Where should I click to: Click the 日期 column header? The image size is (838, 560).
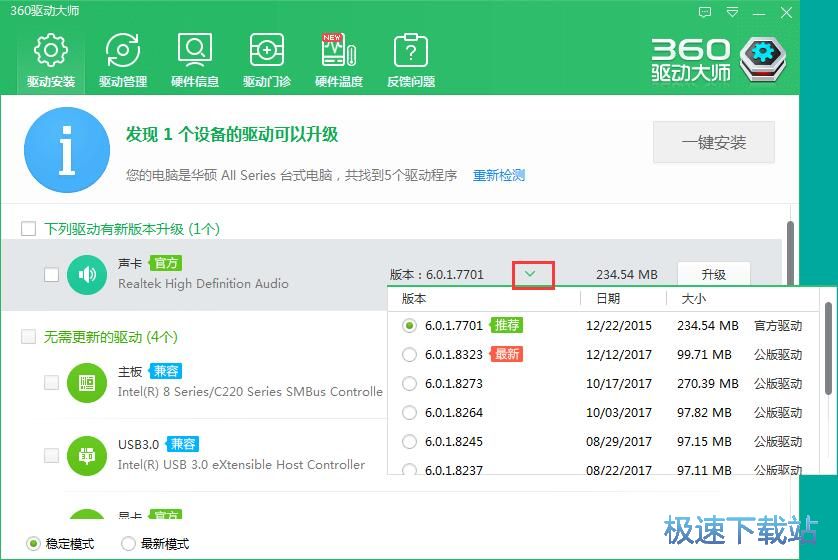pyautogui.click(x=608, y=299)
